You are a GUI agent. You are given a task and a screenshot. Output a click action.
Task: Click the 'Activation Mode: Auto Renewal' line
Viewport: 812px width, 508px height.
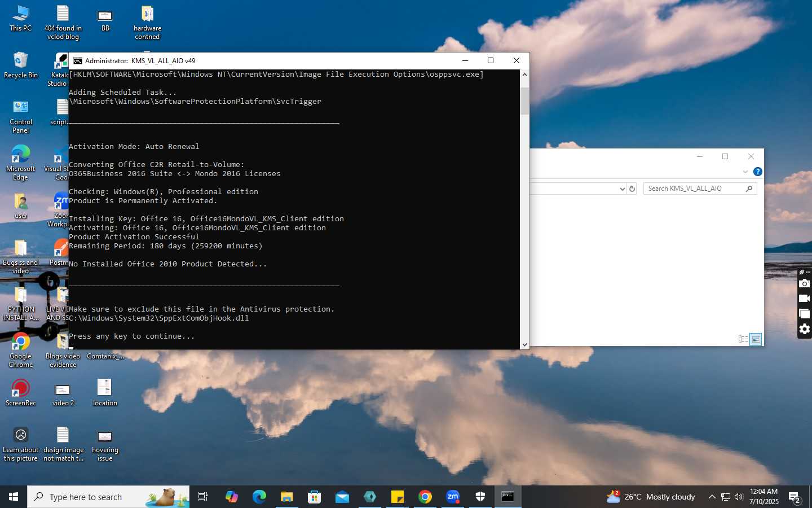[x=134, y=147]
